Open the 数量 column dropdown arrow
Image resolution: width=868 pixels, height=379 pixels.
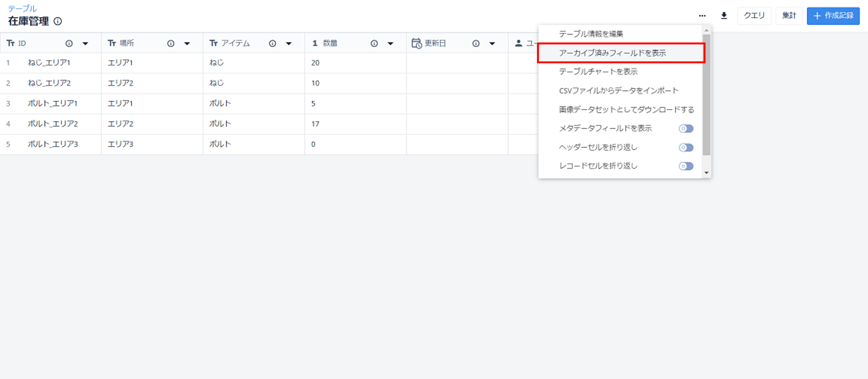tap(390, 44)
